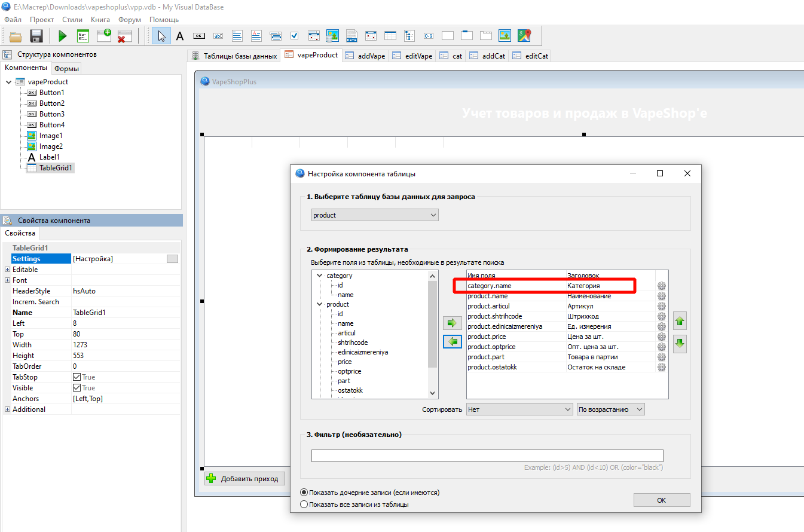Switch to 'Таблицы базы данных' tab
This screenshot has height=532, width=804.
(x=234, y=56)
